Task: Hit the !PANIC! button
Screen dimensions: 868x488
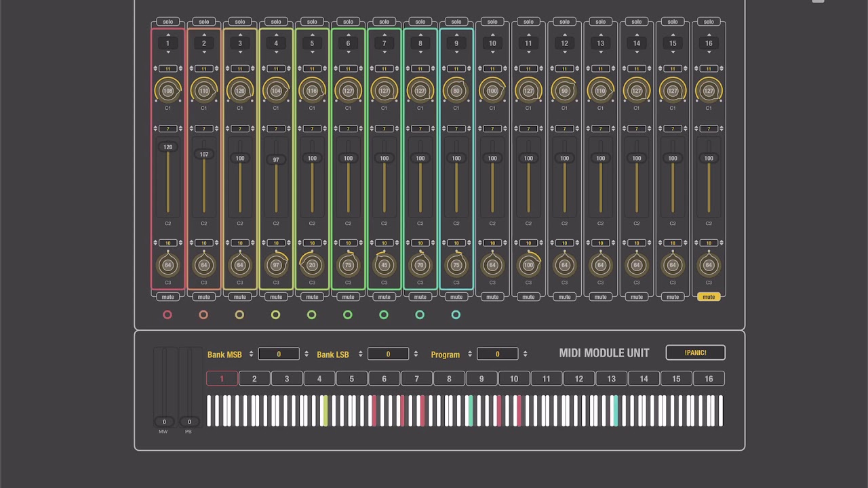Action: [x=695, y=352]
